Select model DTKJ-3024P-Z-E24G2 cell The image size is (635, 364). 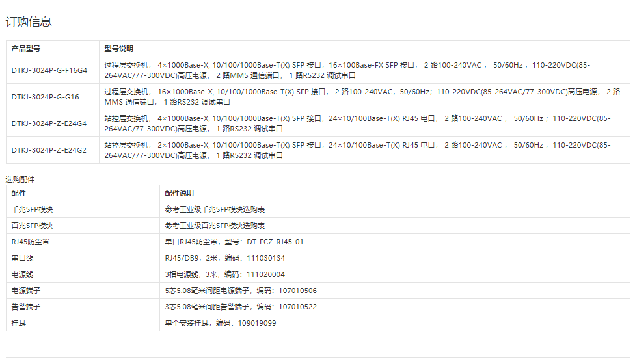[49, 150]
